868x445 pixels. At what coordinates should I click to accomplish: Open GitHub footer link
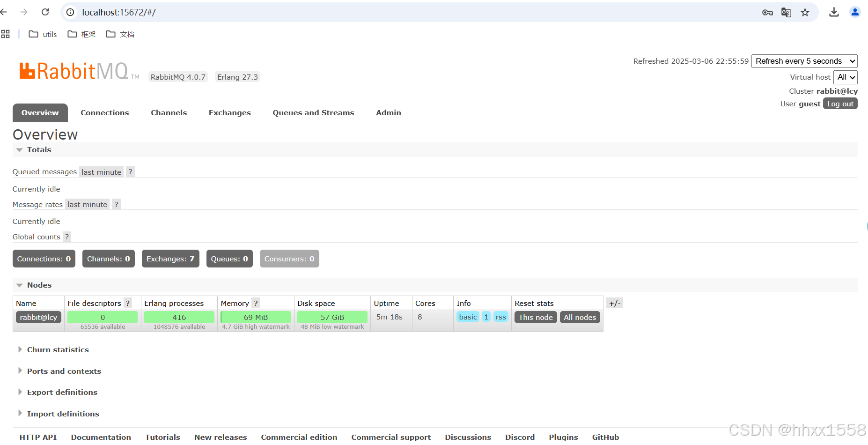(605, 437)
